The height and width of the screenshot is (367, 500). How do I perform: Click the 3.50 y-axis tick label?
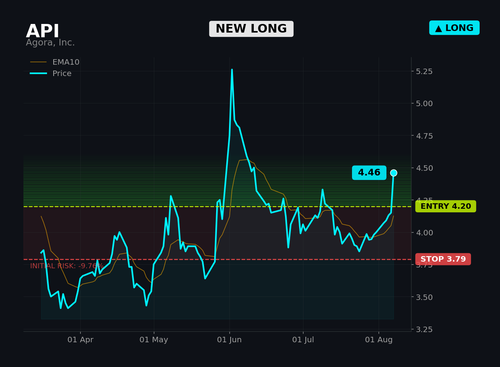coord(424,297)
